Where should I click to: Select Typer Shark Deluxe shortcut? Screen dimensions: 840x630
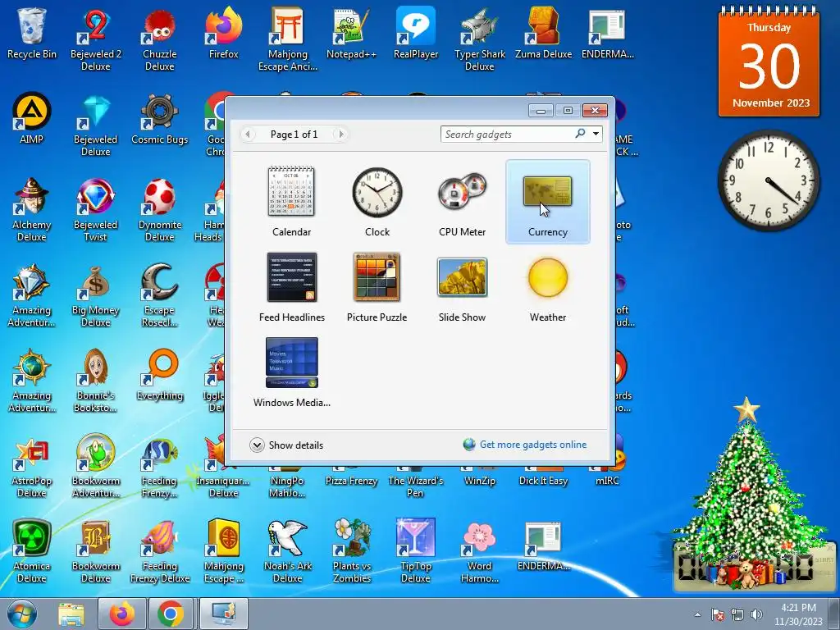point(479,39)
